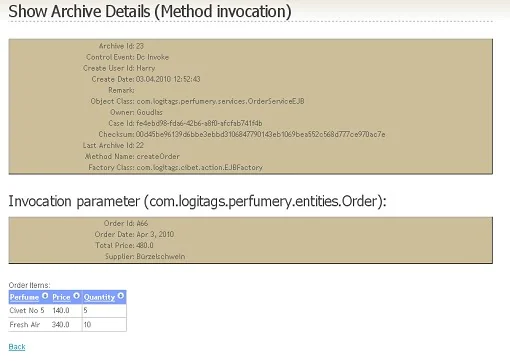
Task: Sort by the Price column icon
Action: point(76,296)
